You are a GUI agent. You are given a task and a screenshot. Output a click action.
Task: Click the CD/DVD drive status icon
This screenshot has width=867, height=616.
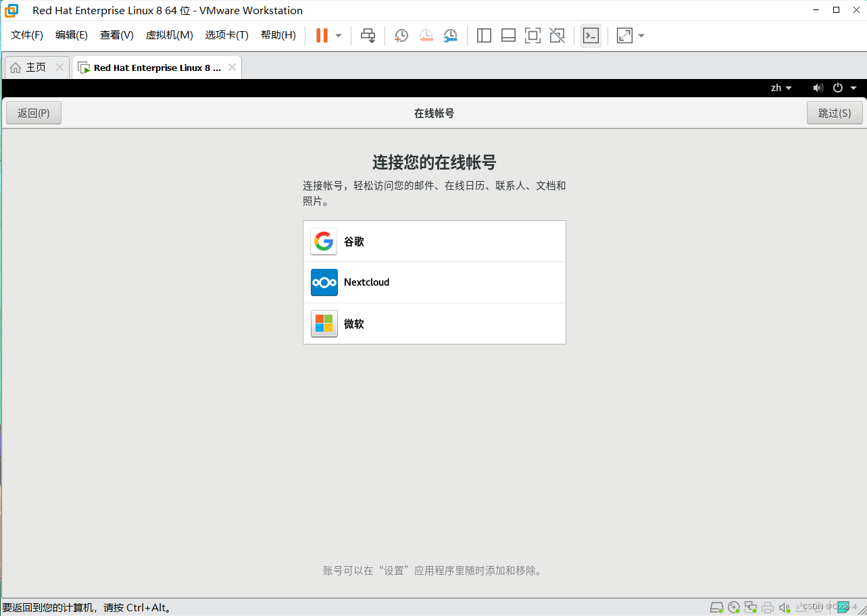coord(734,607)
